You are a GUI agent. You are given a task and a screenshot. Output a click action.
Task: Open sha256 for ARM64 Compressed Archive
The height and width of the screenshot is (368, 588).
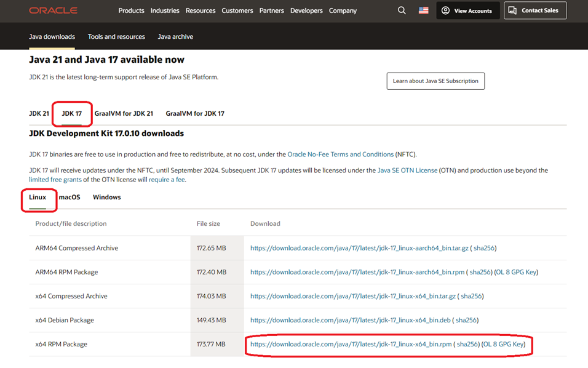tap(484, 248)
